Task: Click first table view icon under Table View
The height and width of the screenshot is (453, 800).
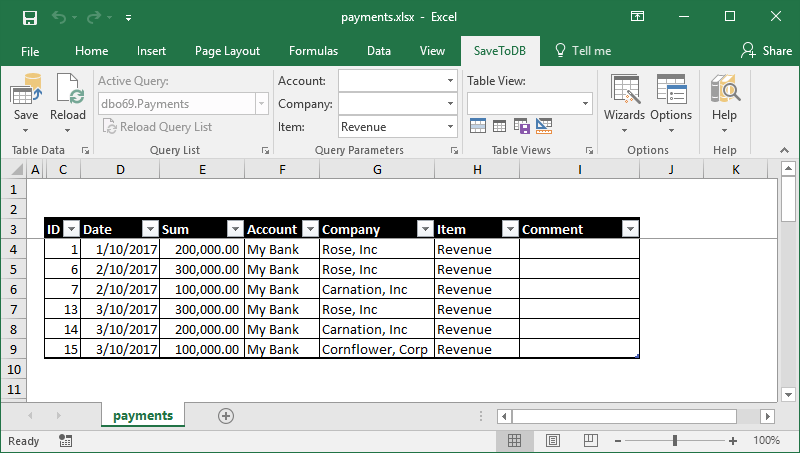Action: [x=478, y=126]
